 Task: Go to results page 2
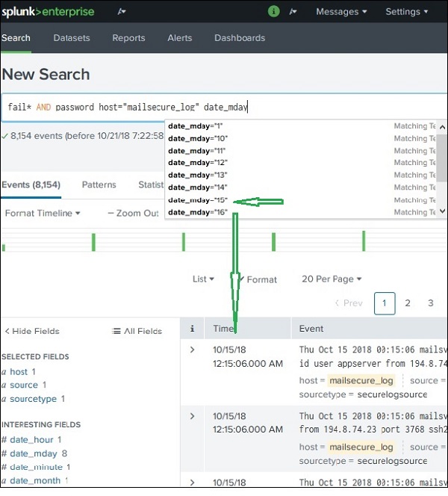408,303
